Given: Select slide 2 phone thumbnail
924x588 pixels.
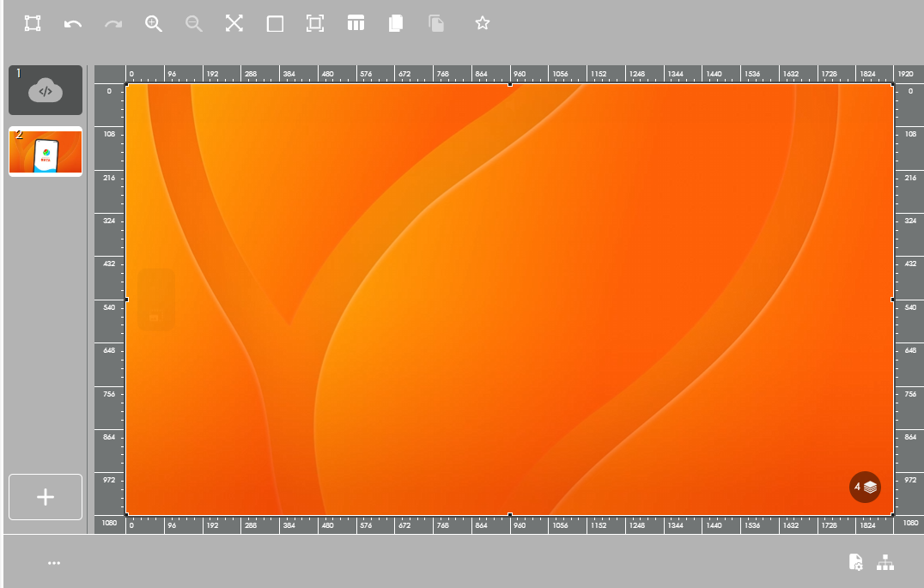Looking at the screenshot, I should tap(46, 152).
